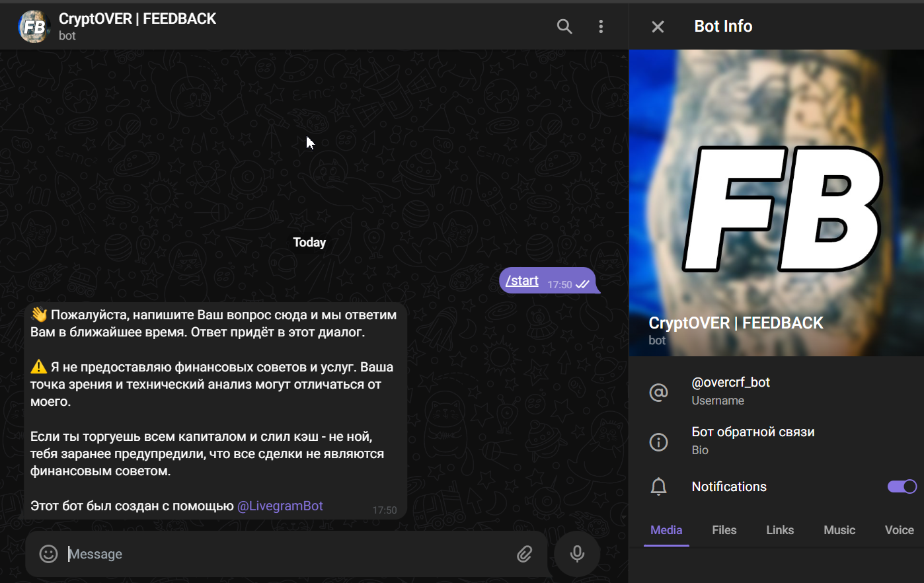Click the /start command link
Screen dimensions: 924x583
coord(522,281)
